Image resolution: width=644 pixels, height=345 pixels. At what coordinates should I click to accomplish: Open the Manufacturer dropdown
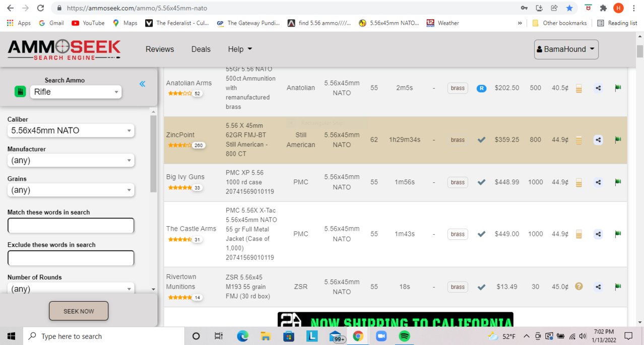(71, 160)
